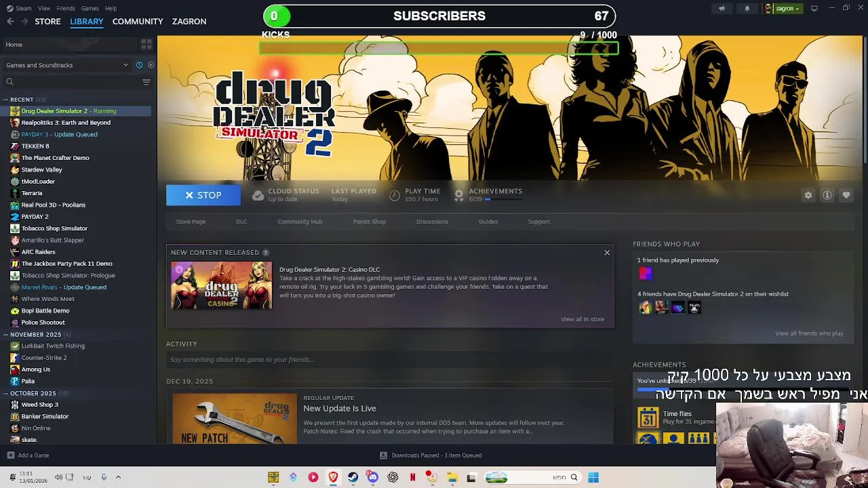Open game settings gear icon
This screenshot has width=868, height=488.
coord(808,195)
